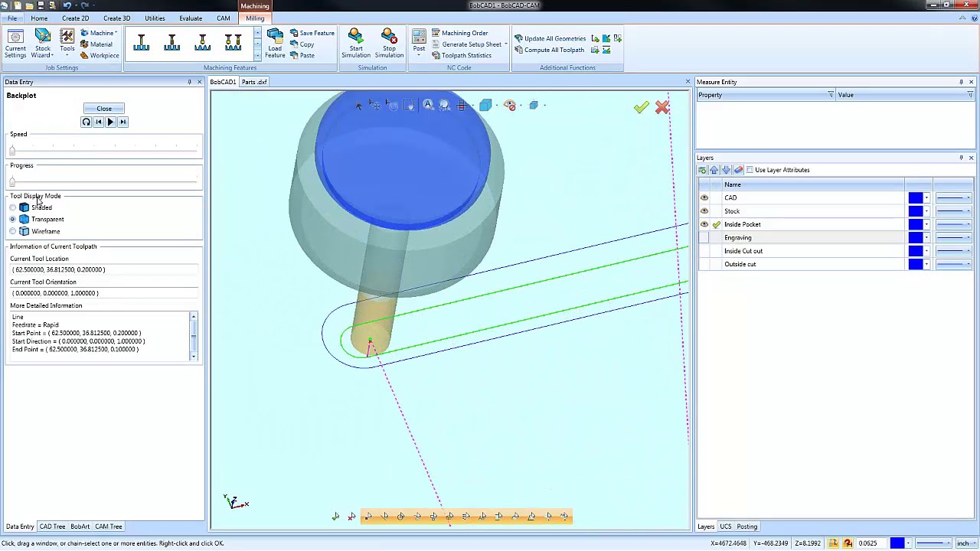
Task: Click Generate Setup Sheet
Action: tap(466, 44)
